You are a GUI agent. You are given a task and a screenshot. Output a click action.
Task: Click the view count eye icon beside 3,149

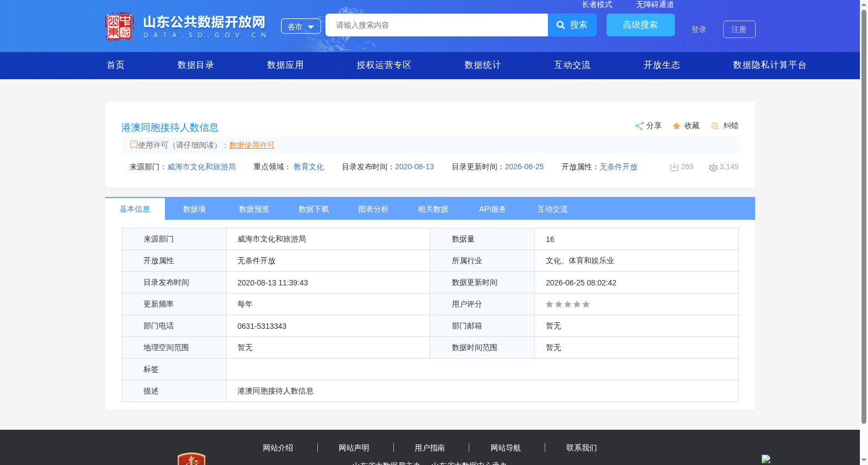713,167
